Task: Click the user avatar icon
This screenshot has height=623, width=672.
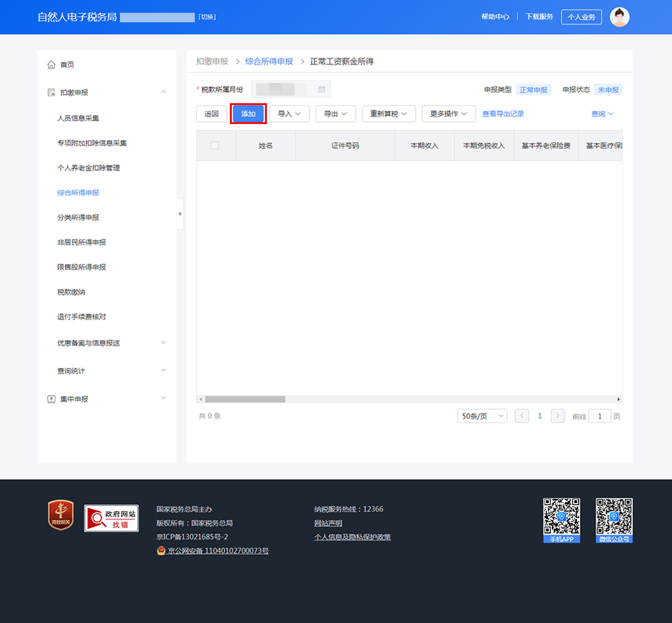Action: click(x=619, y=17)
